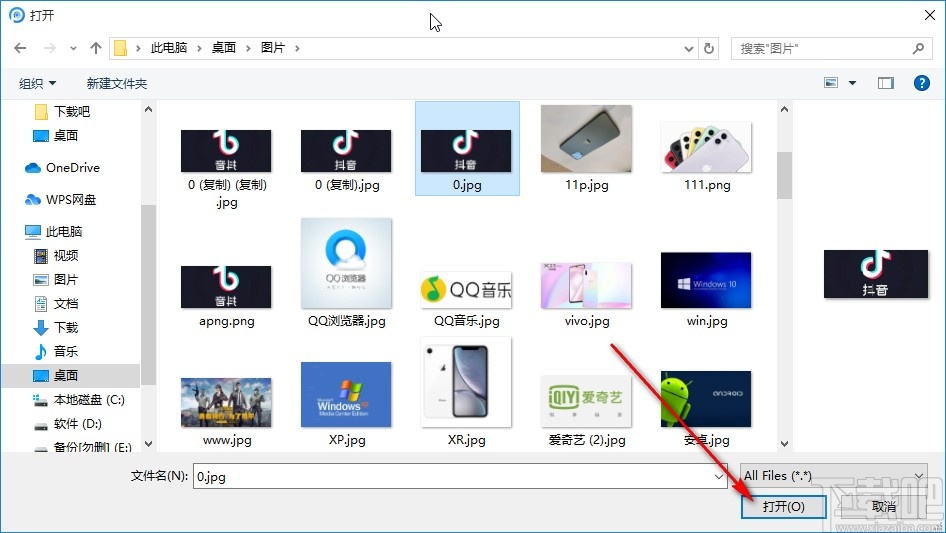946x533 pixels.
Task: Expand the address bar history dropdown
Action: (x=689, y=48)
